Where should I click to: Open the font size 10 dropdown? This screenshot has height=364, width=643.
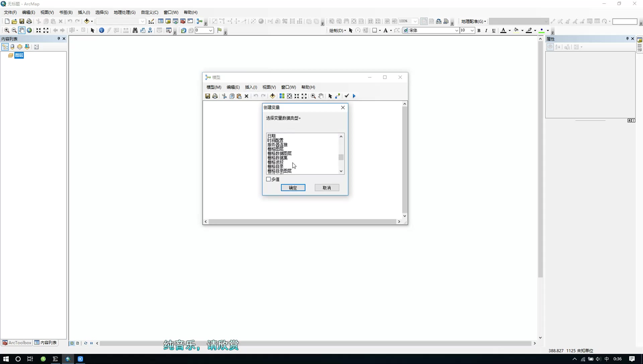click(472, 30)
